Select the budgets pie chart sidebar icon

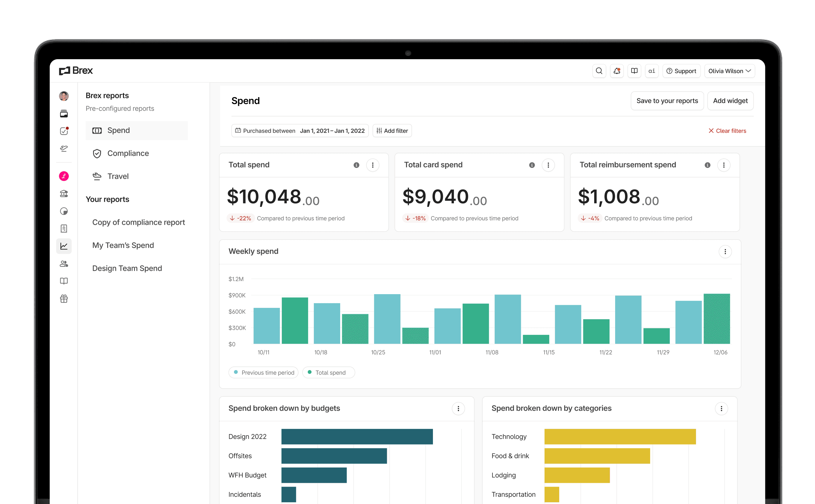click(64, 211)
